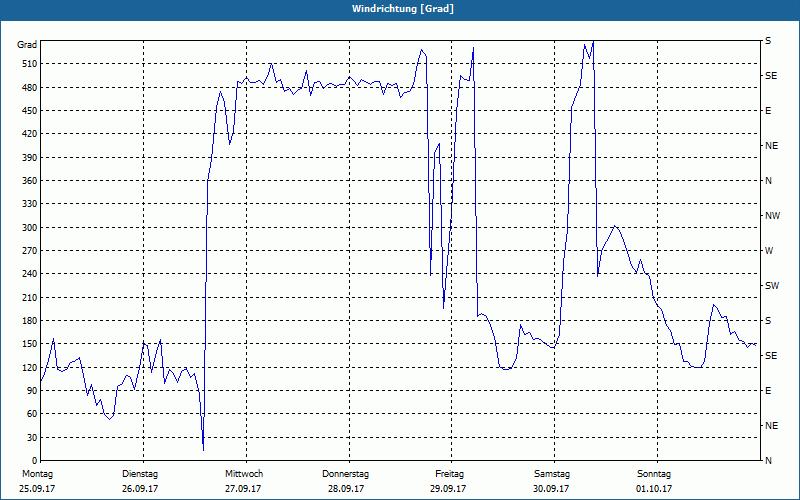Viewport: 800px width, 500px height.
Task: Pick the 360 value on the left axis
Action: pos(30,181)
